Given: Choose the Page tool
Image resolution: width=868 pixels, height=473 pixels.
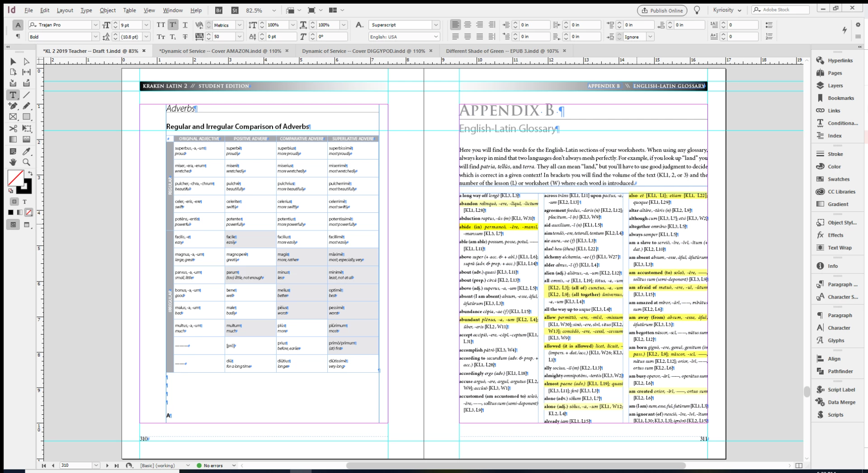Looking at the screenshot, I should click(13, 72).
